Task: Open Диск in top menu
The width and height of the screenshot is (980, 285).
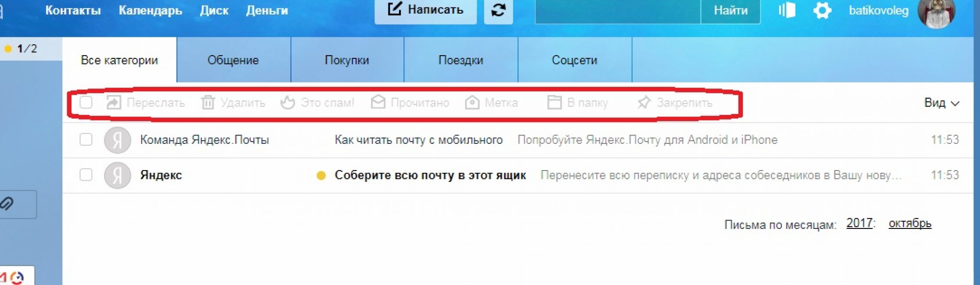Action: point(214,10)
